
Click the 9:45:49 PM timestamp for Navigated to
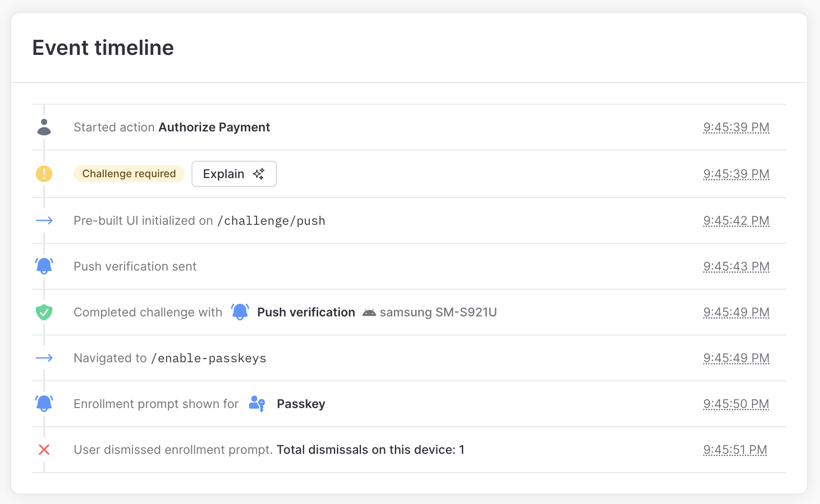736,358
